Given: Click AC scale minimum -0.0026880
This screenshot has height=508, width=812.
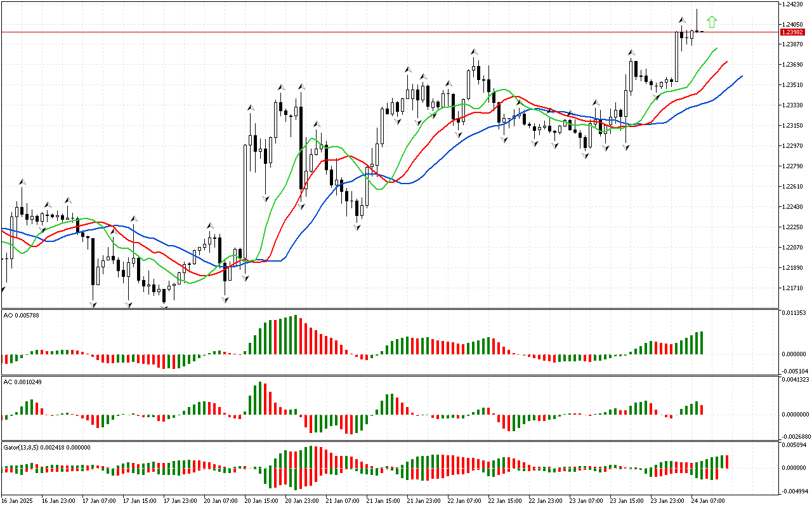Looking at the screenshot, I should point(795,436).
